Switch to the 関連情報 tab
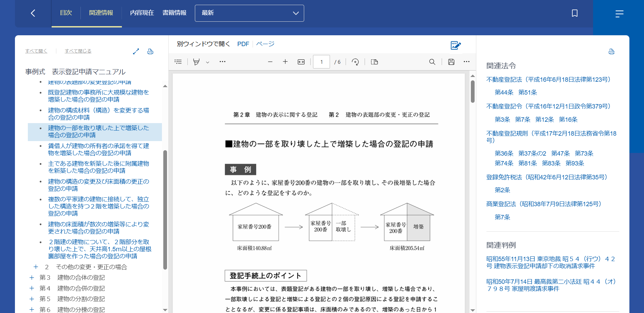The width and height of the screenshot is (644, 313). point(101,13)
